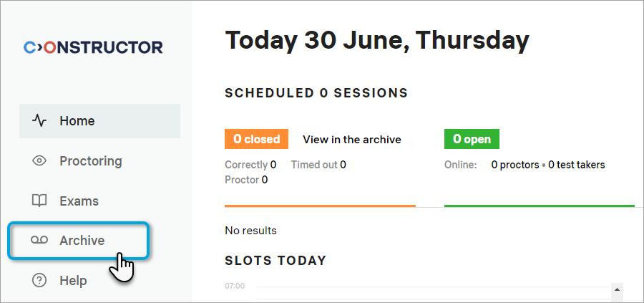Click the orange "0 closed" badge
The image size is (644, 303).
coord(256,139)
